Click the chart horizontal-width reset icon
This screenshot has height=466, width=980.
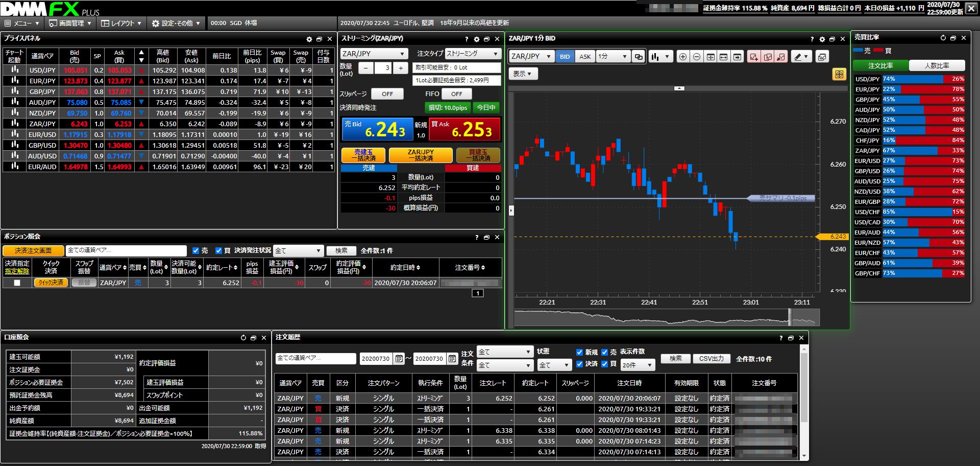(x=724, y=57)
